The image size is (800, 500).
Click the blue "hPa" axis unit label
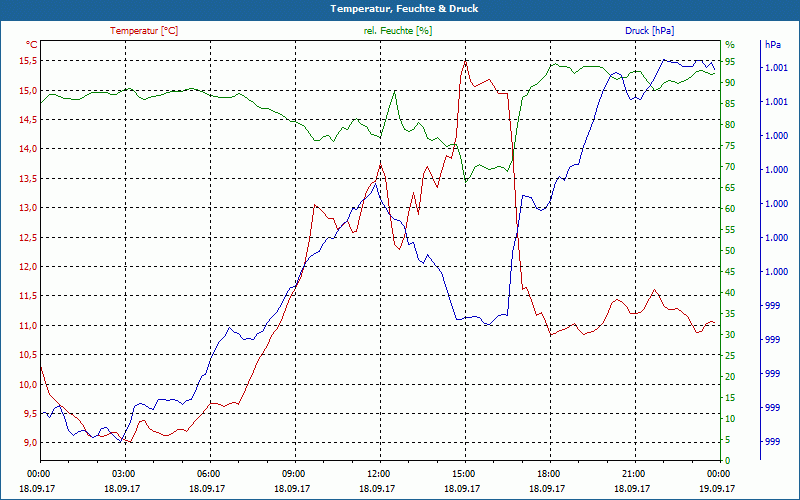pos(772,44)
